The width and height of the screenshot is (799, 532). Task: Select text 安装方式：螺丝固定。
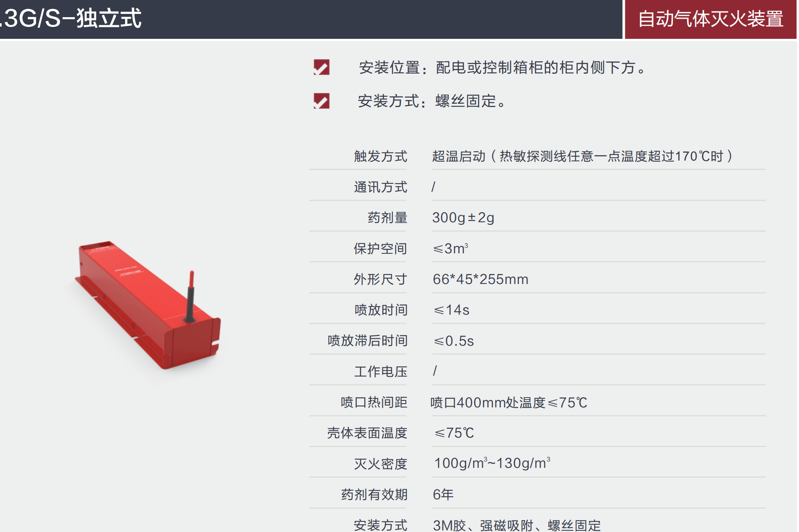432,101
